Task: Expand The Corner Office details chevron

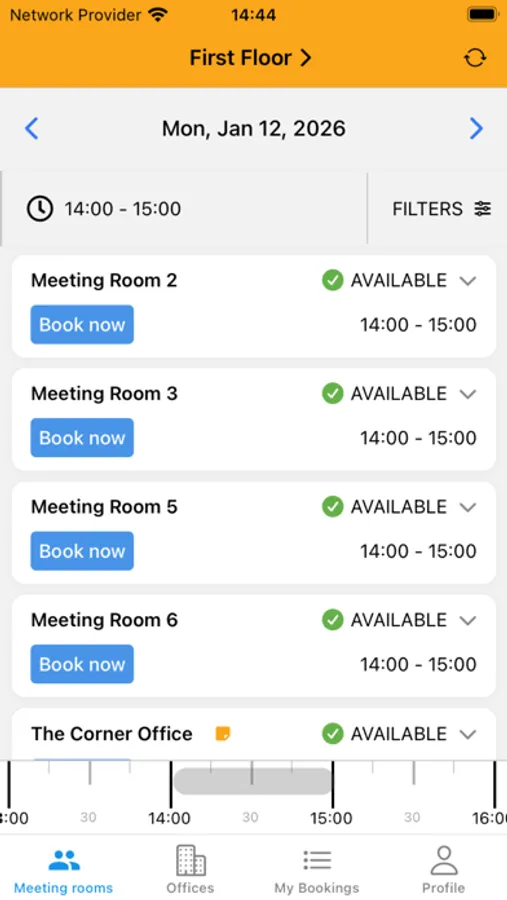Action: [469, 734]
